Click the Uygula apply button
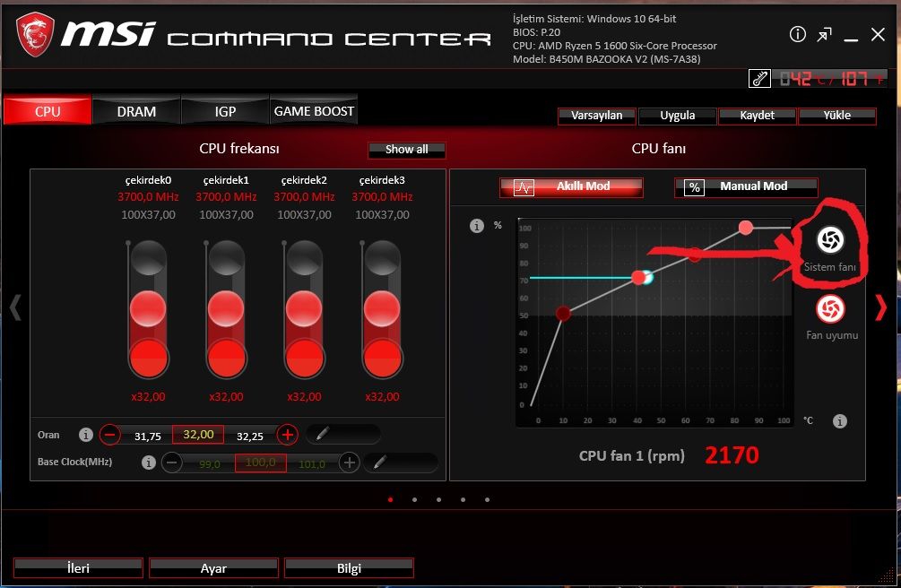 coord(678,116)
